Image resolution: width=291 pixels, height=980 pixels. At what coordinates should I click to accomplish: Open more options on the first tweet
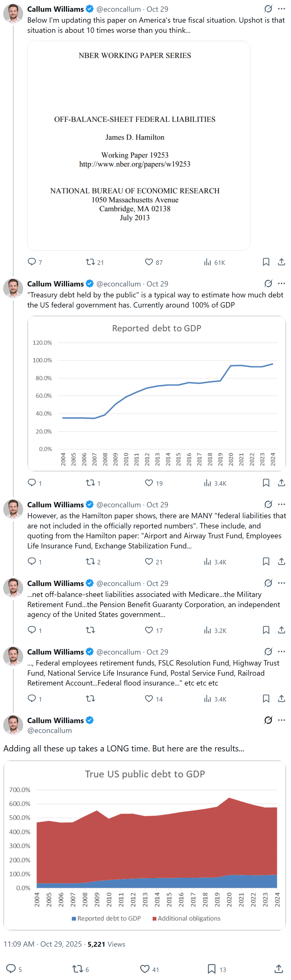tap(281, 9)
